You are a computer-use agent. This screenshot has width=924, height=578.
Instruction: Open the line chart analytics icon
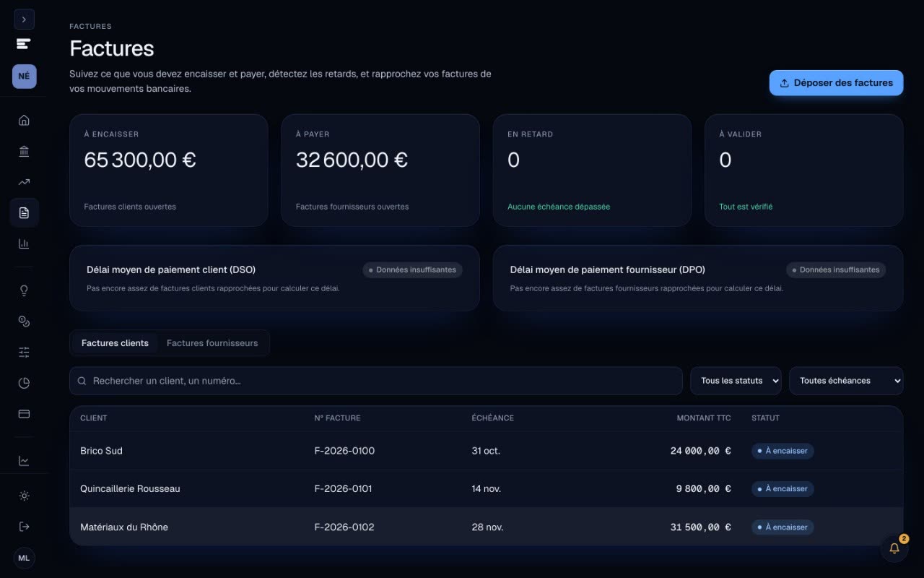pos(24,461)
